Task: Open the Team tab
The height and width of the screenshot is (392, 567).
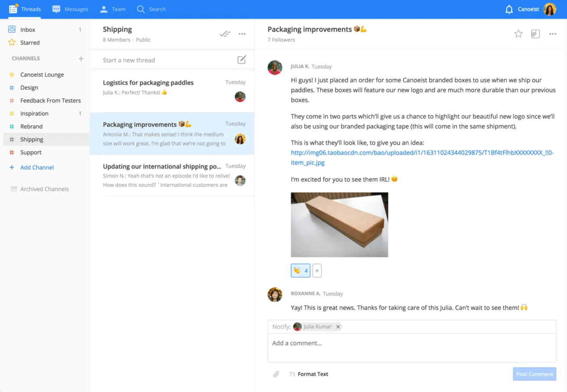Action: (112, 9)
